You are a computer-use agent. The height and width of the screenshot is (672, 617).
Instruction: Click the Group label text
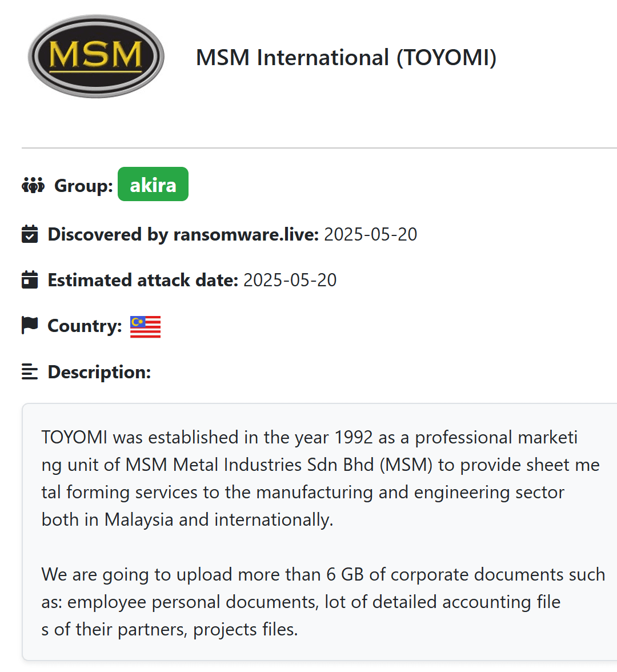coord(83,186)
